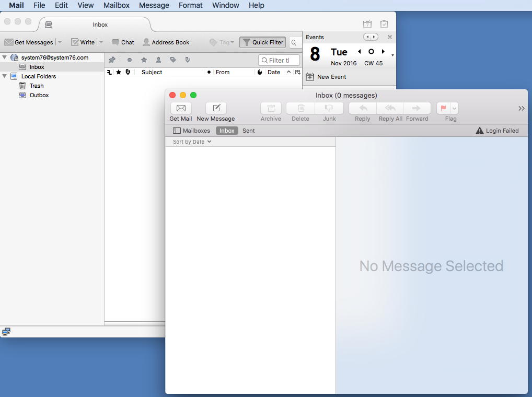Image resolution: width=532 pixels, height=397 pixels.
Task: Click the Reply arrow icon
Action: pyautogui.click(x=362, y=108)
